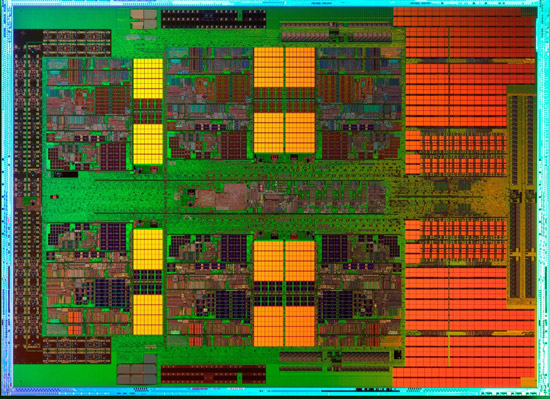Viewport: 550px width, 399px height.
Task: Click upper-left orange block of top center group
Action: click(269, 67)
